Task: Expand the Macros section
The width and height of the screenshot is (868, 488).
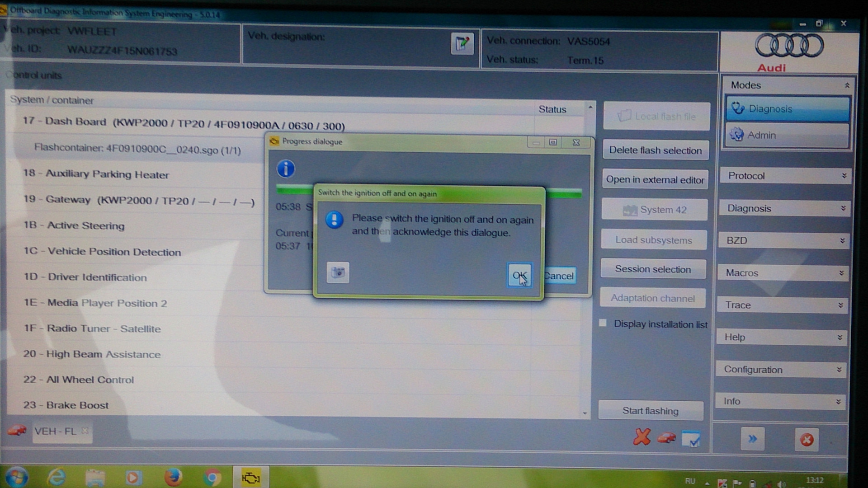Action: pyautogui.click(x=784, y=273)
